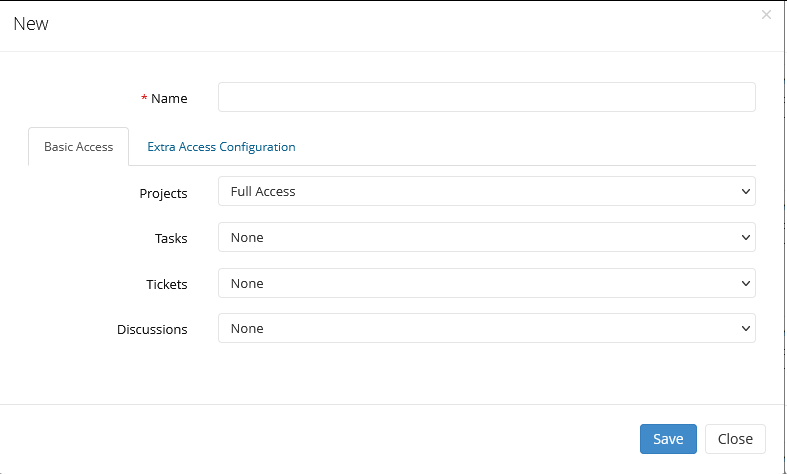Click the New dialog title text
The width and height of the screenshot is (787, 474).
coord(31,24)
